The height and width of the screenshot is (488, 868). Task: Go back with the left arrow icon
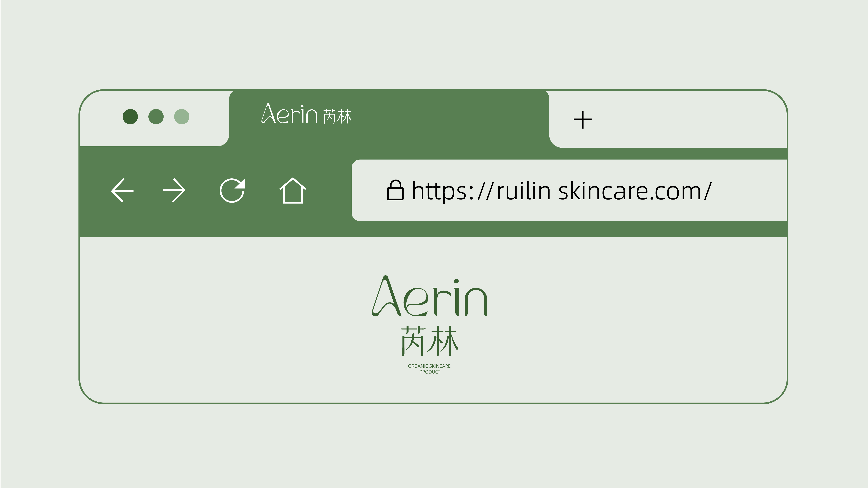tap(122, 190)
